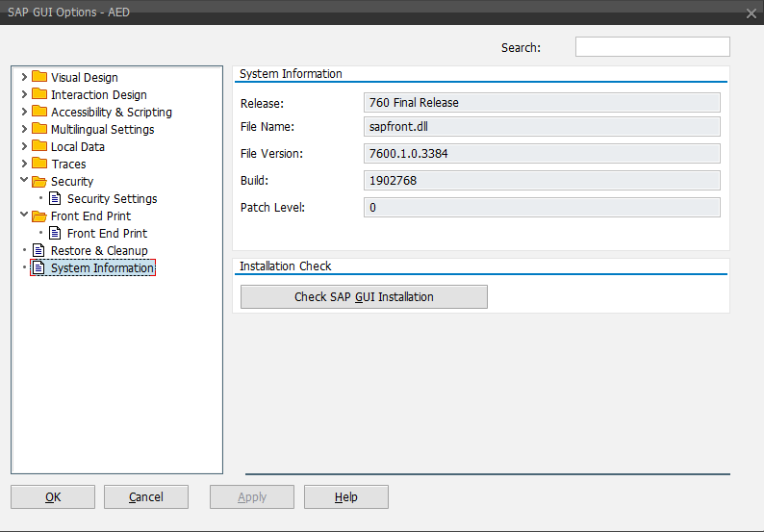The height and width of the screenshot is (532, 764).
Task: Select the Security folder label
Action: pyautogui.click(x=72, y=181)
